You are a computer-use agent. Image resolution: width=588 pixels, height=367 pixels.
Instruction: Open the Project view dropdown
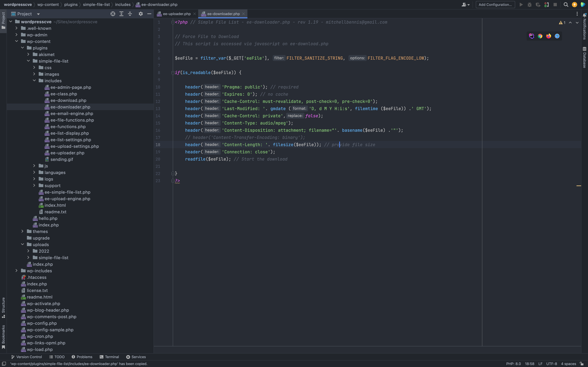coord(38,14)
